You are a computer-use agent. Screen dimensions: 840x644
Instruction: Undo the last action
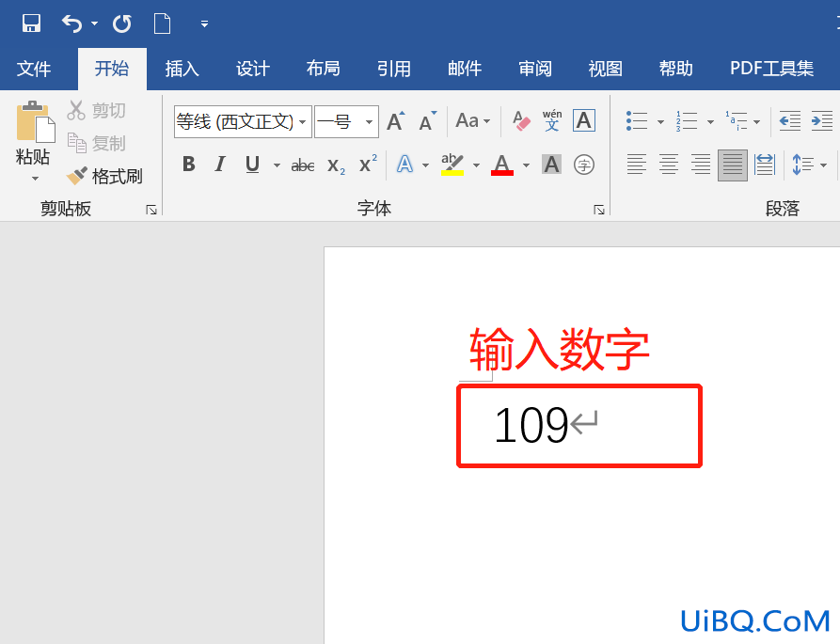point(72,23)
